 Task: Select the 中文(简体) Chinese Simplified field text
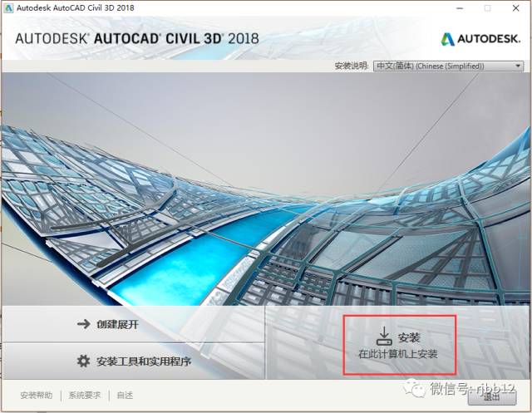click(431, 66)
